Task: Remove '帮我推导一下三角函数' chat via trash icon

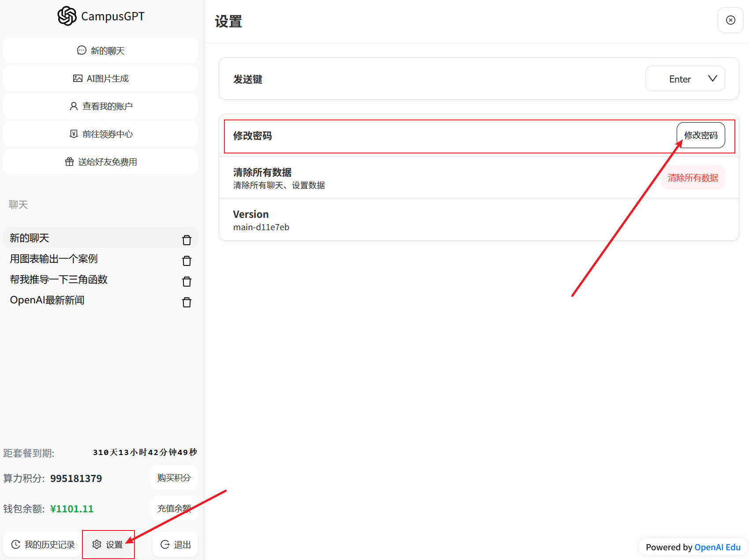Action: pyautogui.click(x=186, y=281)
